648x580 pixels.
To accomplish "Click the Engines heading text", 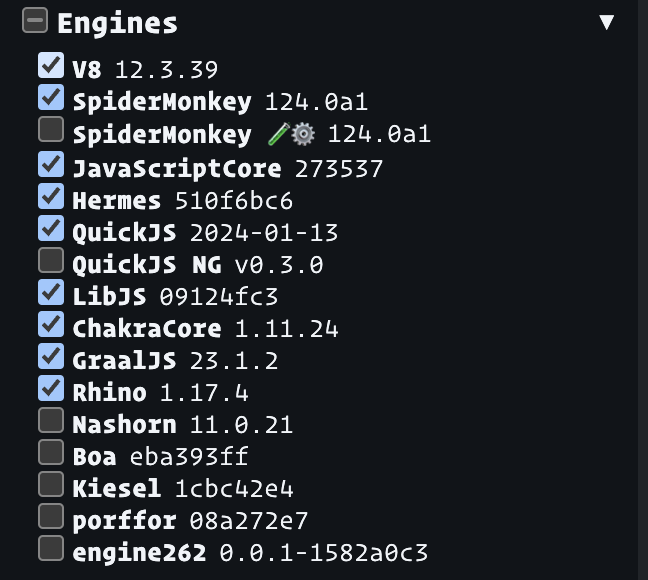I will [x=118, y=24].
